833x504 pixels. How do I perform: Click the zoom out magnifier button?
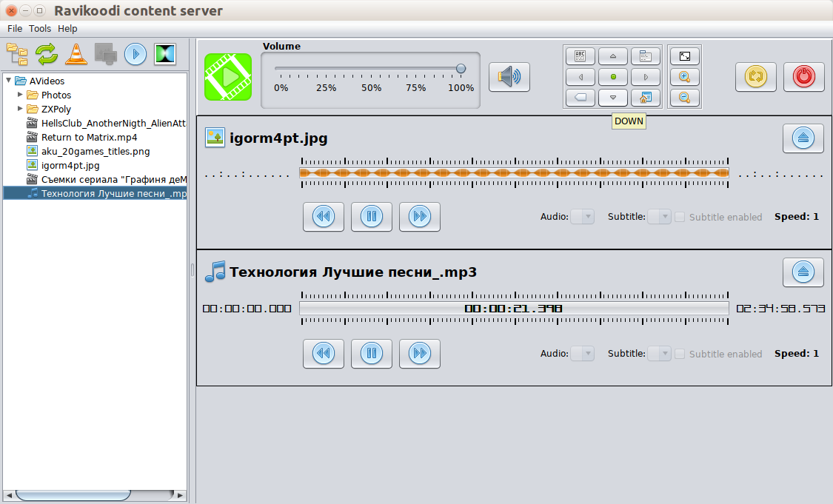tap(685, 98)
